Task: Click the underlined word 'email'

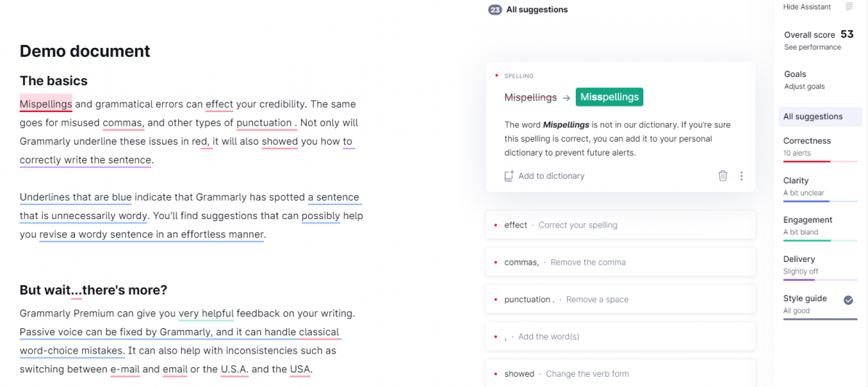Action: (x=175, y=370)
